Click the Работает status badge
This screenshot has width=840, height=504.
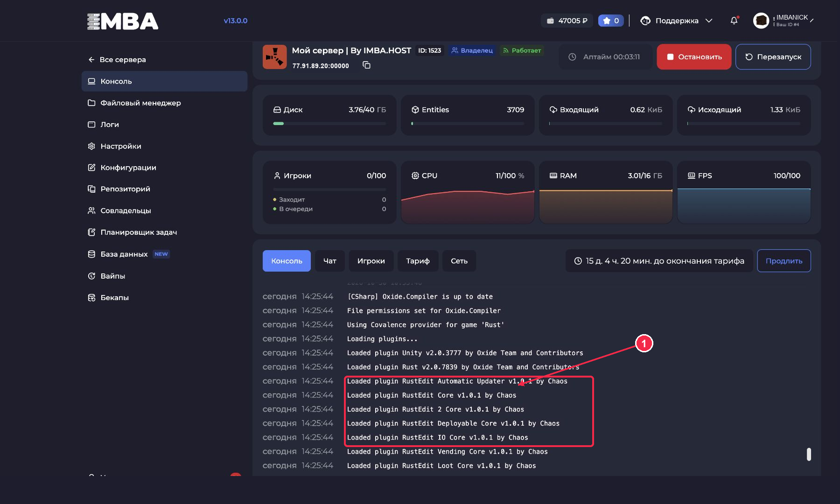(x=522, y=50)
